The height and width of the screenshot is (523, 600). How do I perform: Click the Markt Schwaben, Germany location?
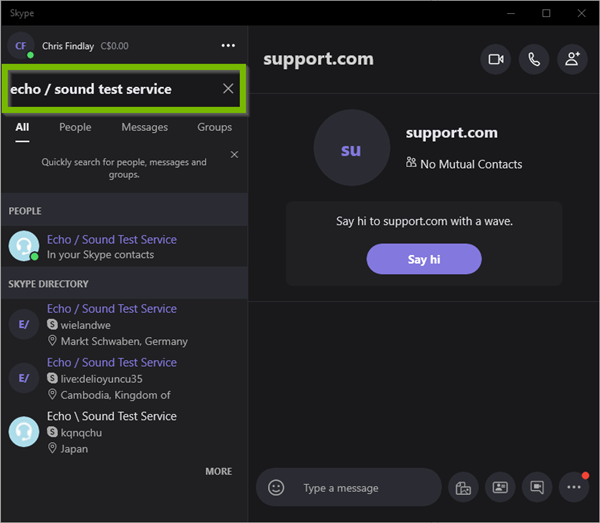pyautogui.click(x=124, y=341)
